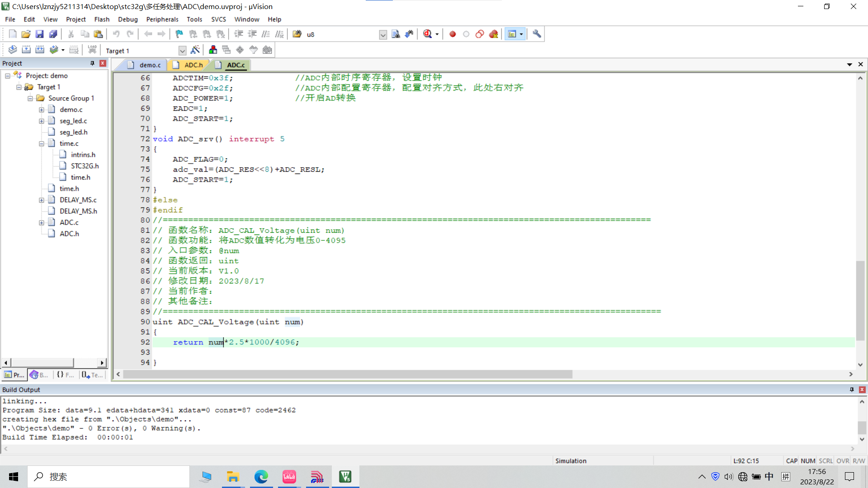This screenshot has width=868, height=488.
Task: Create a new file with the New icon
Action: tap(13, 34)
